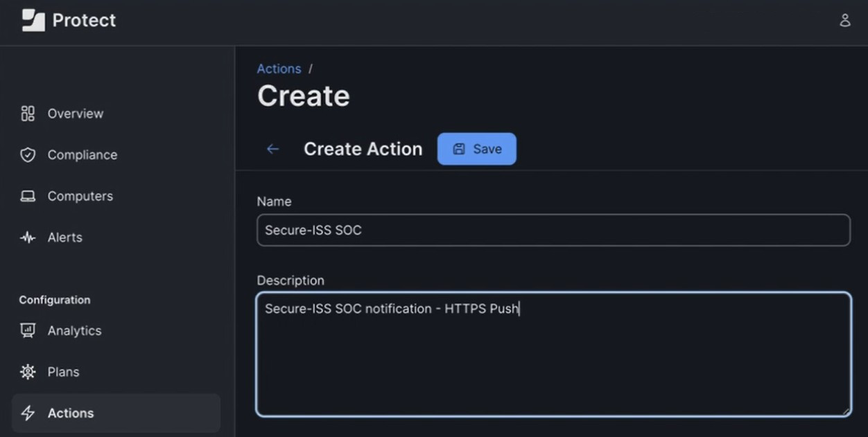Screen dimensions: 868x437
Task: Click the Name input field
Action: [553, 230]
